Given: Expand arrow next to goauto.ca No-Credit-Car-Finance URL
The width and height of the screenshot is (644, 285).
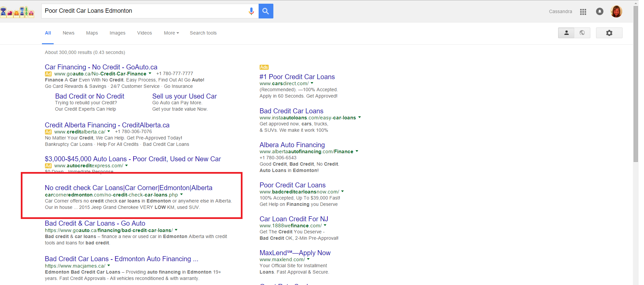Looking at the screenshot, I should (150, 73).
